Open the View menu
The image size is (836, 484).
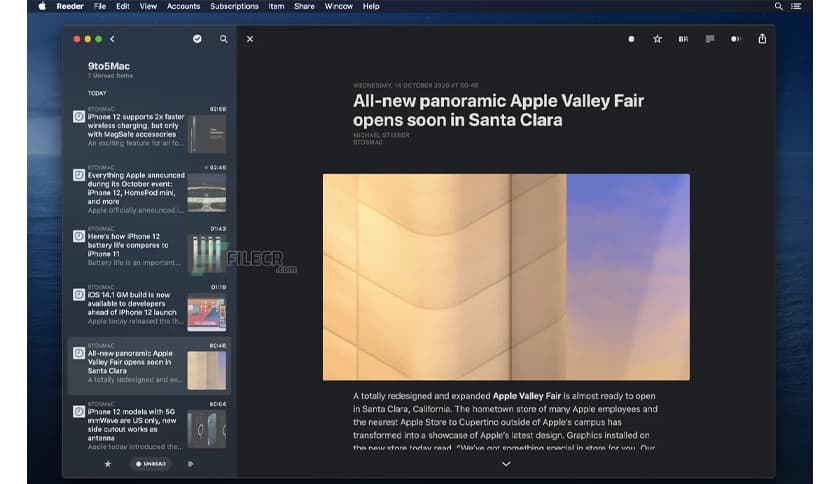pos(148,6)
